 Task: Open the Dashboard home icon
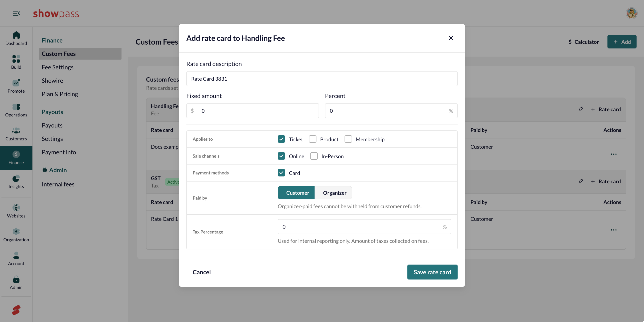coord(16,35)
